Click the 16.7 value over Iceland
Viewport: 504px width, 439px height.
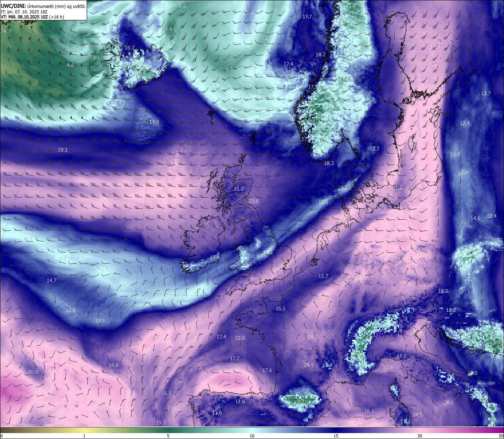point(130,48)
